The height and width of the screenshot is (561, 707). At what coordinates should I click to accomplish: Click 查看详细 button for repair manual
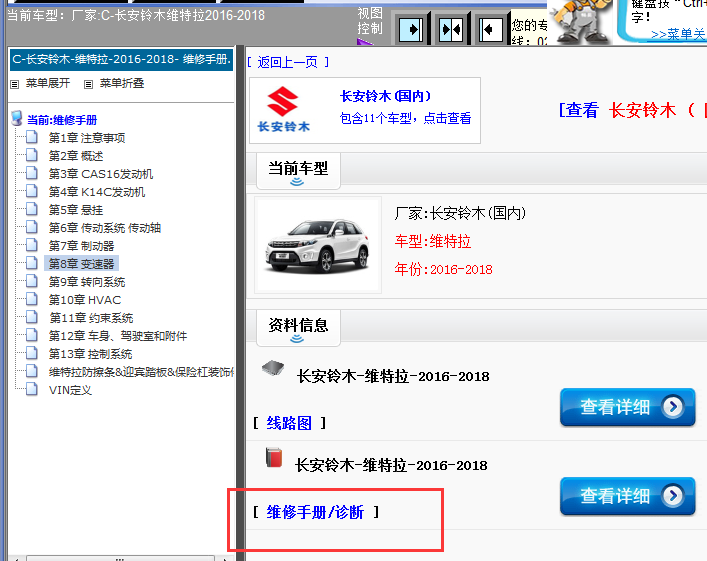(x=628, y=496)
